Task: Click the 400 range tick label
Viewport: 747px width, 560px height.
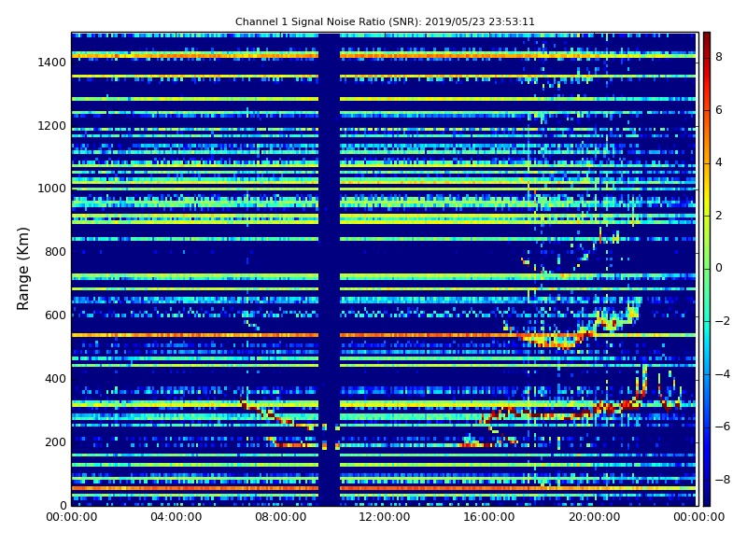Action: [55, 379]
